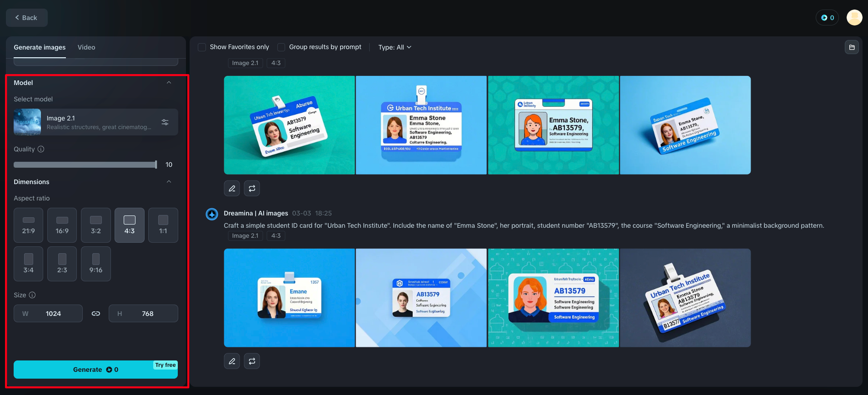Open model settings sliders icon

coord(165,122)
